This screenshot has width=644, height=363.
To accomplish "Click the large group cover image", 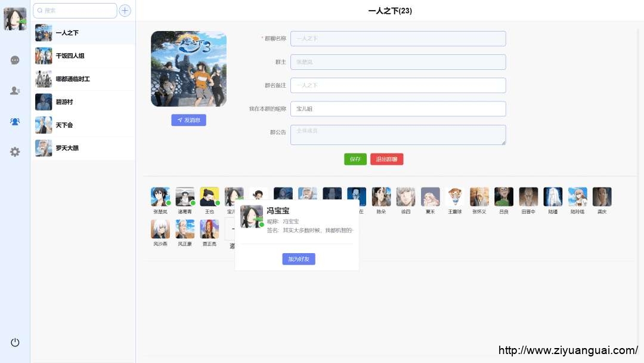I will point(188,69).
